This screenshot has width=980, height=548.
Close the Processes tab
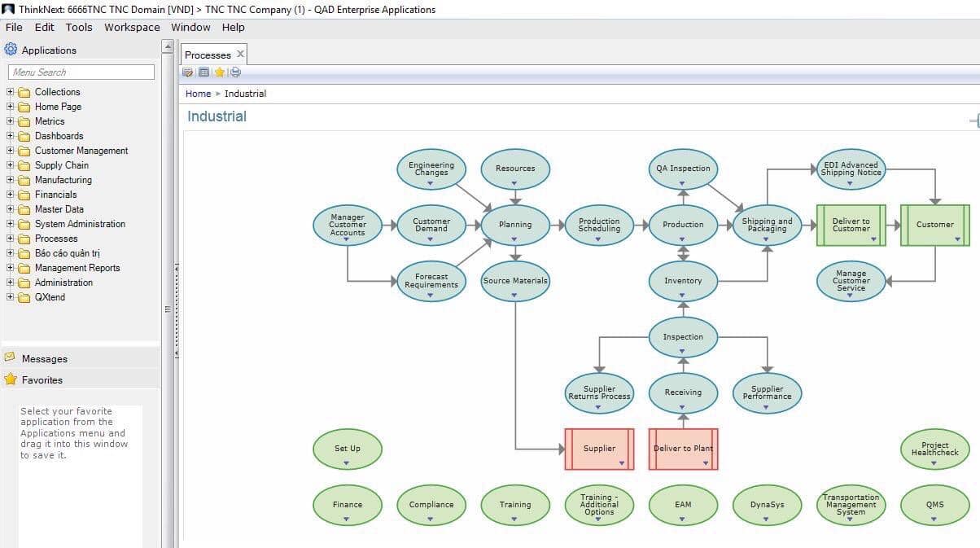pos(240,54)
